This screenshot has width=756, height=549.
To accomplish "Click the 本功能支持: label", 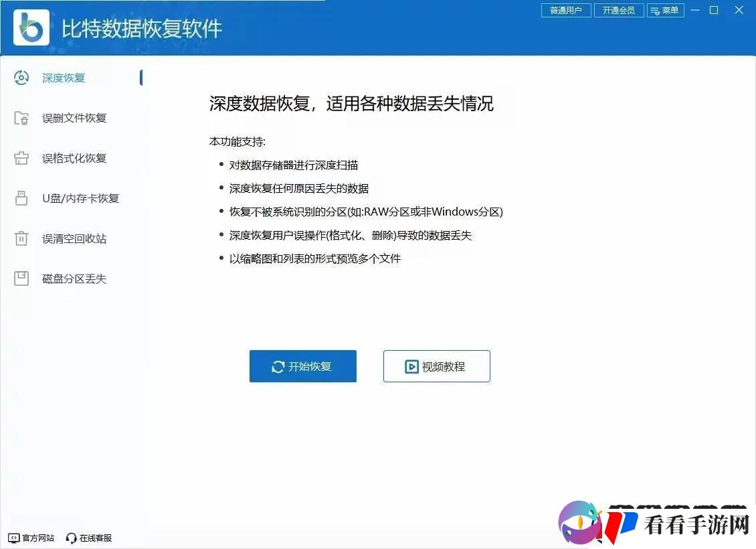I will [x=238, y=141].
